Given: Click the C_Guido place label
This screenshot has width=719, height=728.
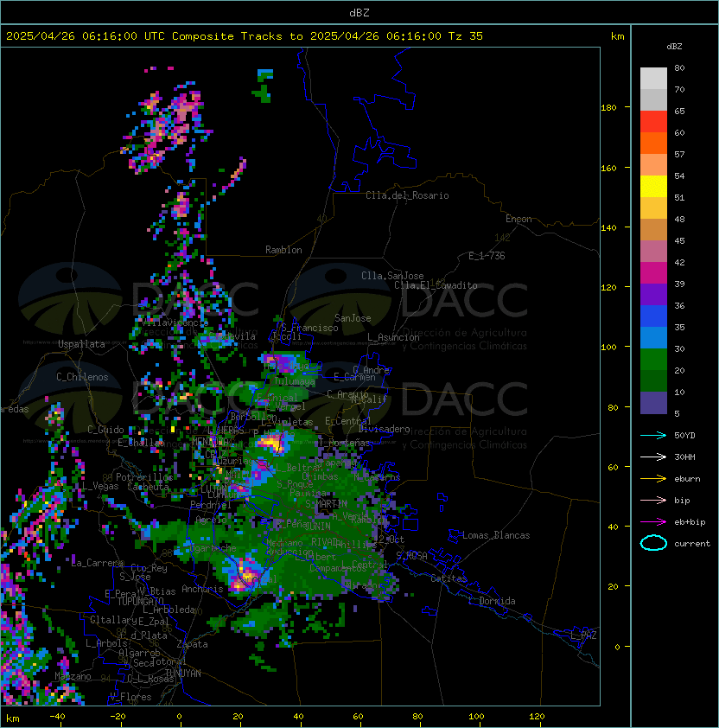Looking at the screenshot, I should 105,430.
